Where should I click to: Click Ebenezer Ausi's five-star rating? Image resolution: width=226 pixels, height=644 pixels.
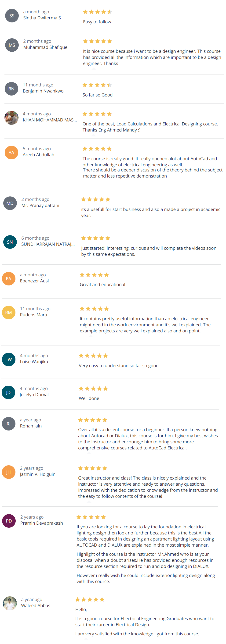click(94, 275)
